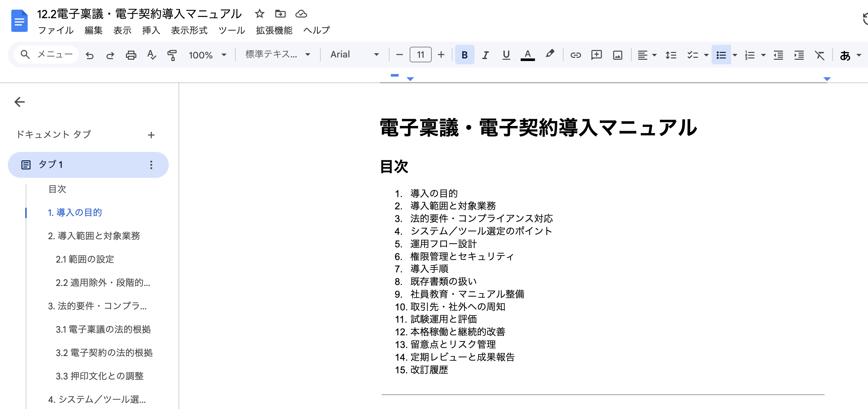Open the 挿入 menu
Screen dimensions: 868x409
pos(151,30)
